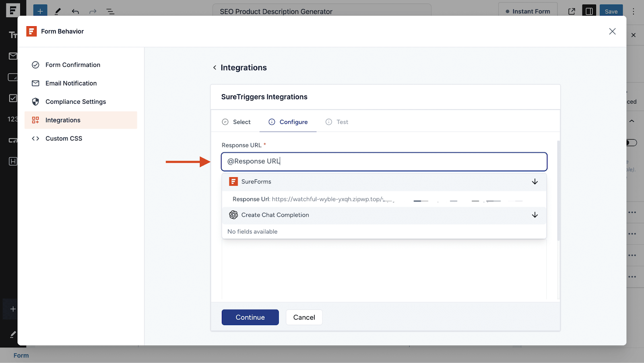Click the redo arrow icon
The image size is (644, 363).
click(93, 11)
